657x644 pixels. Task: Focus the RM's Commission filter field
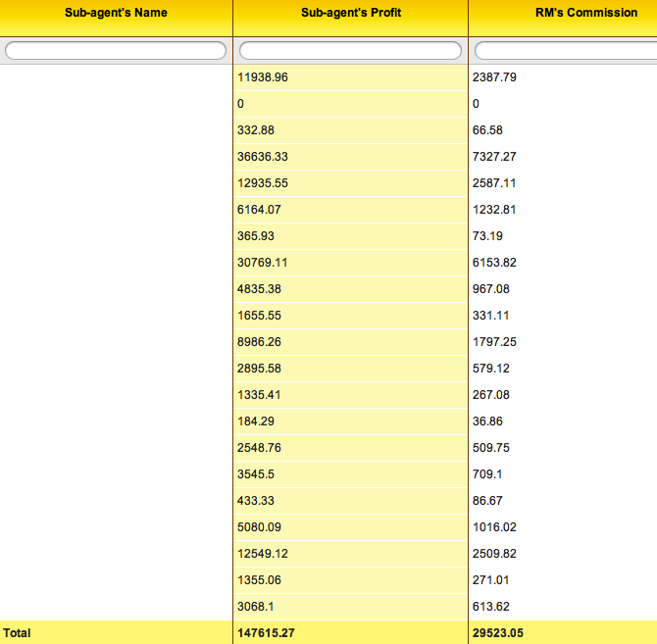tap(566, 50)
